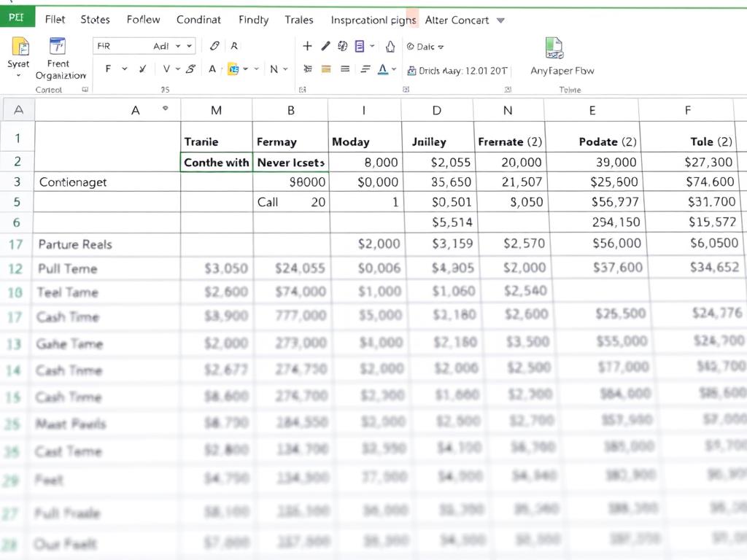Click the green pencil drawing icon

click(x=326, y=46)
